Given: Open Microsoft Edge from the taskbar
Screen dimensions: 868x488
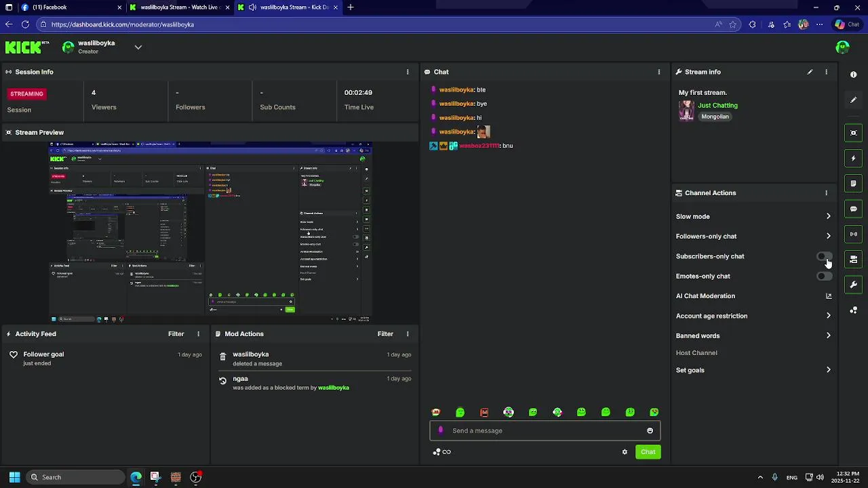Looking at the screenshot, I should (136, 477).
